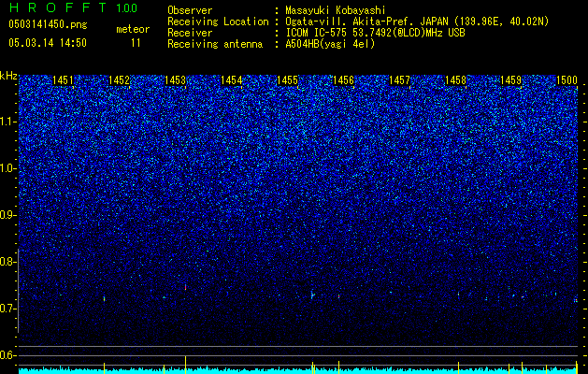This screenshot has height=374, width=588.
Task: Select the antenna text A504HB(yagi 4el)
Action: (330, 44)
